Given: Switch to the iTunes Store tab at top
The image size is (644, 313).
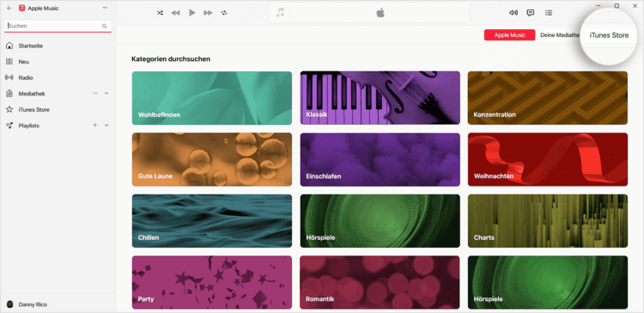Looking at the screenshot, I should point(609,35).
